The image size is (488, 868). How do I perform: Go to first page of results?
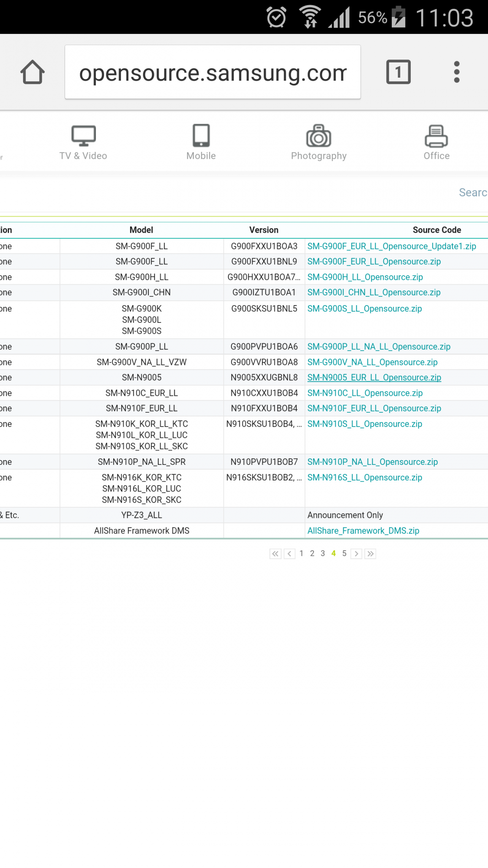pos(275,554)
